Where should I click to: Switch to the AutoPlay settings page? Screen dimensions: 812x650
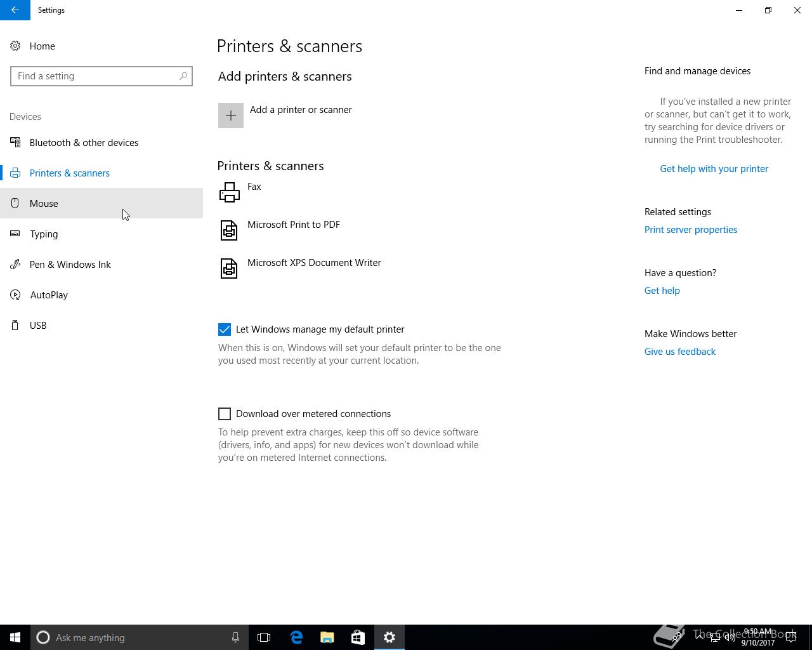pos(101,295)
